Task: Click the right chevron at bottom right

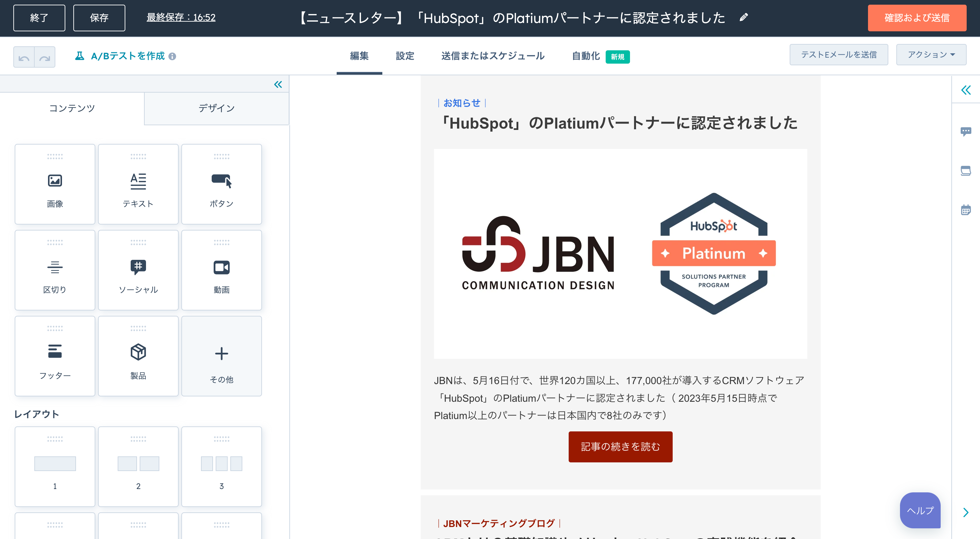Action: (966, 512)
